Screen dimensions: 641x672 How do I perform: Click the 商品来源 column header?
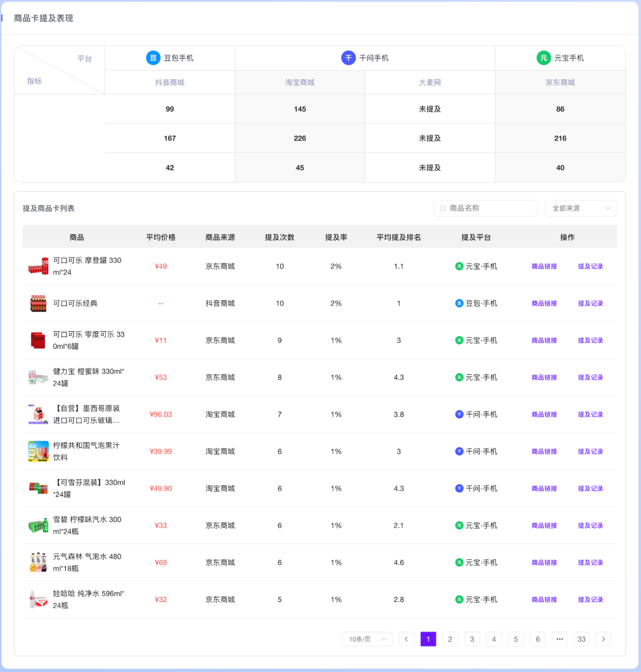point(220,237)
